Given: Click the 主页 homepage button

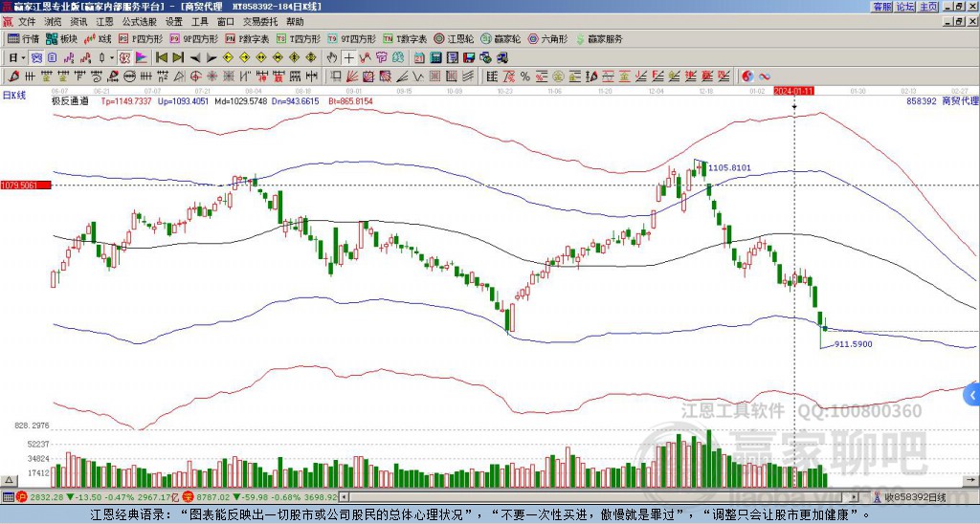Looking at the screenshot, I should click(928, 7).
